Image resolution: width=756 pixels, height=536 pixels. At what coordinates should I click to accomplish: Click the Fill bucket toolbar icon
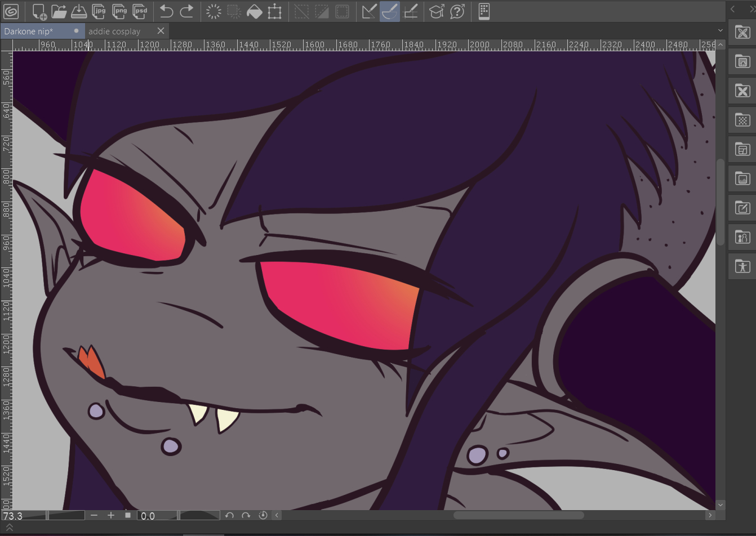tap(254, 11)
